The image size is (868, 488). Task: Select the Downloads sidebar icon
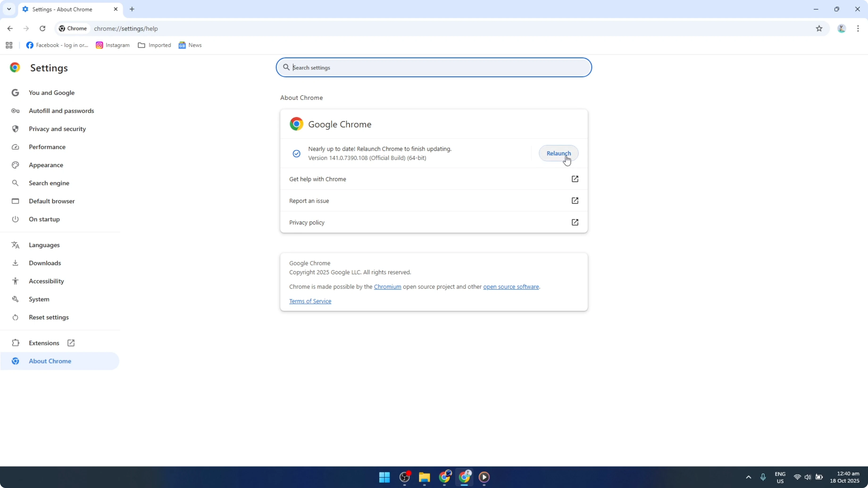(15, 263)
